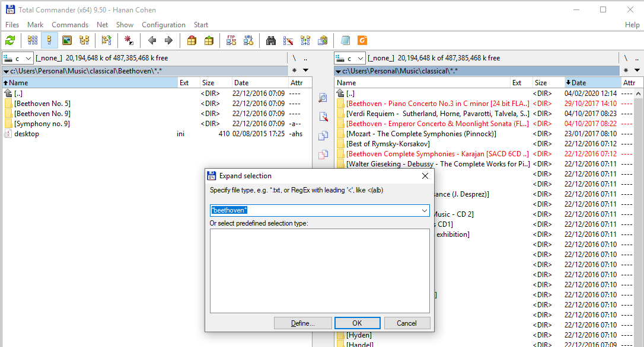Click the magnifier View icon in the middle bar
This screenshot has height=347, width=644.
click(x=323, y=98)
